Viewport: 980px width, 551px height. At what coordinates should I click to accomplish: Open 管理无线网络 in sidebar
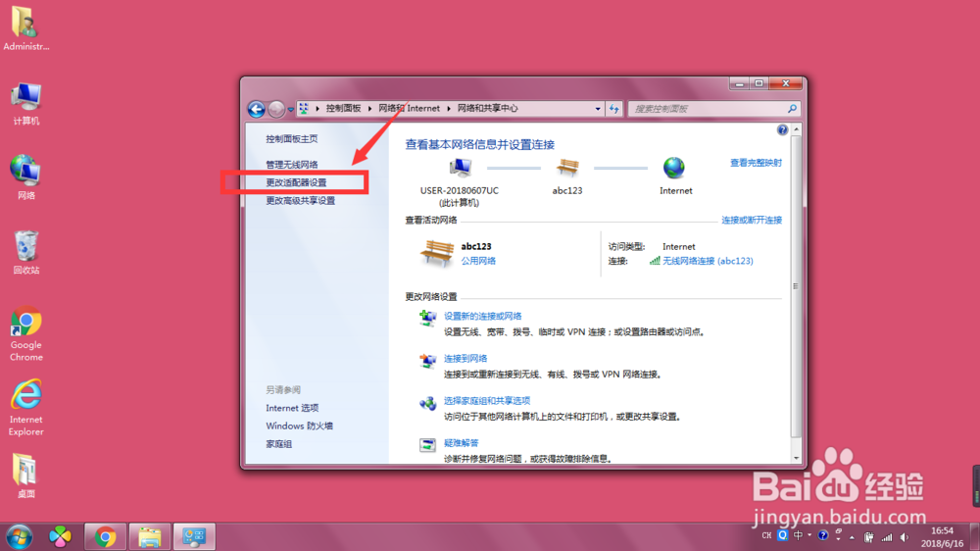click(x=292, y=165)
